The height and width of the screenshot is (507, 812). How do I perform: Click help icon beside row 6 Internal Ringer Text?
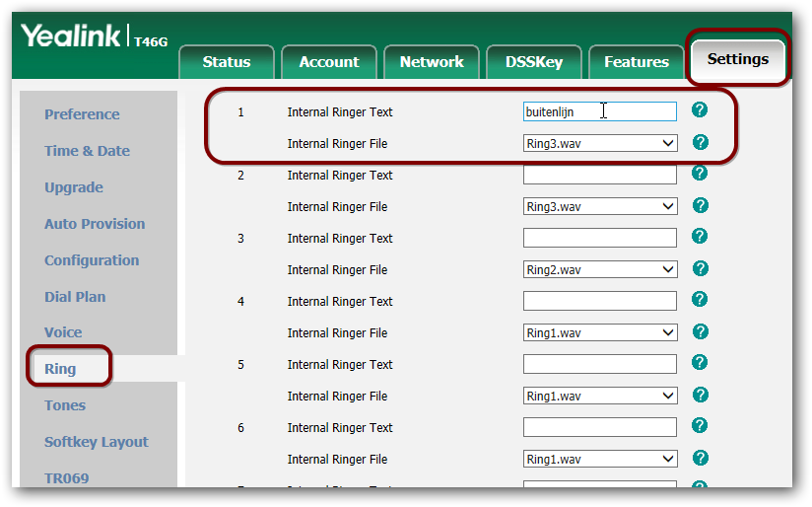click(700, 426)
